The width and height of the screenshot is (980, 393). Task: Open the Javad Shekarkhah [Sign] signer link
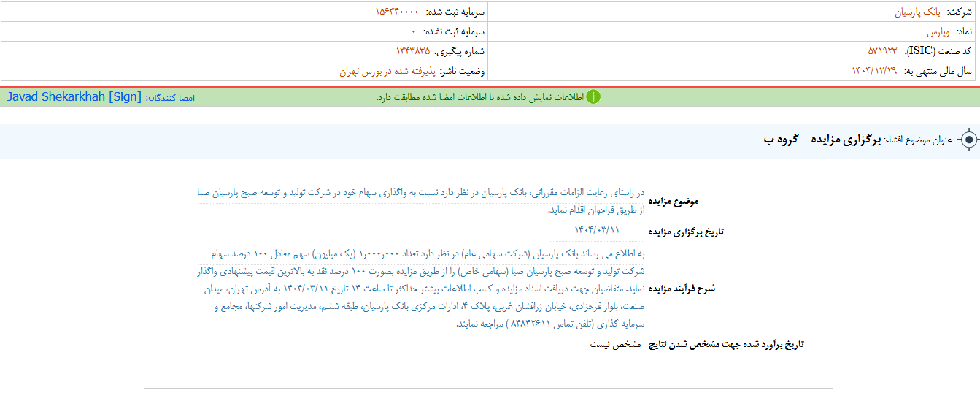click(74, 97)
